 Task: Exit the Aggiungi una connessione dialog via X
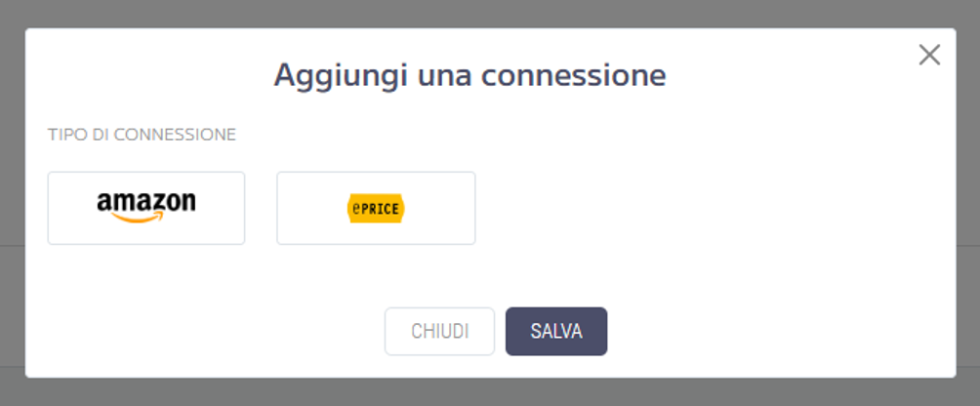point(929,55)
